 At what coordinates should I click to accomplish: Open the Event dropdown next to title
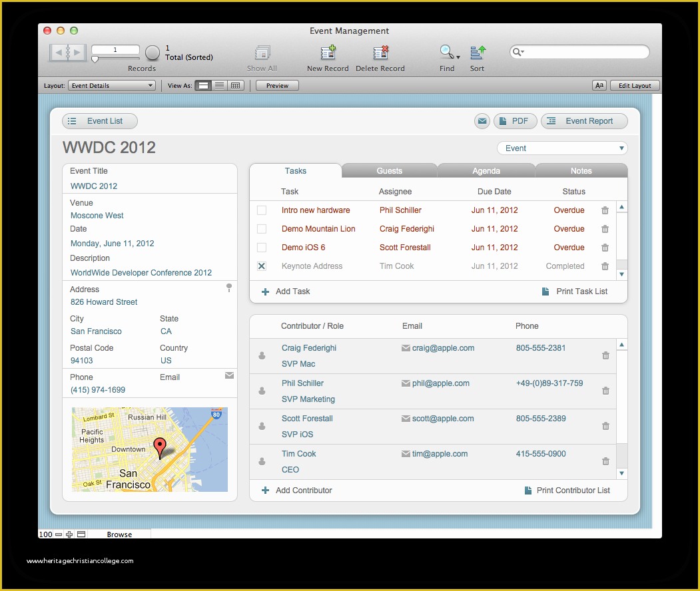562,148
